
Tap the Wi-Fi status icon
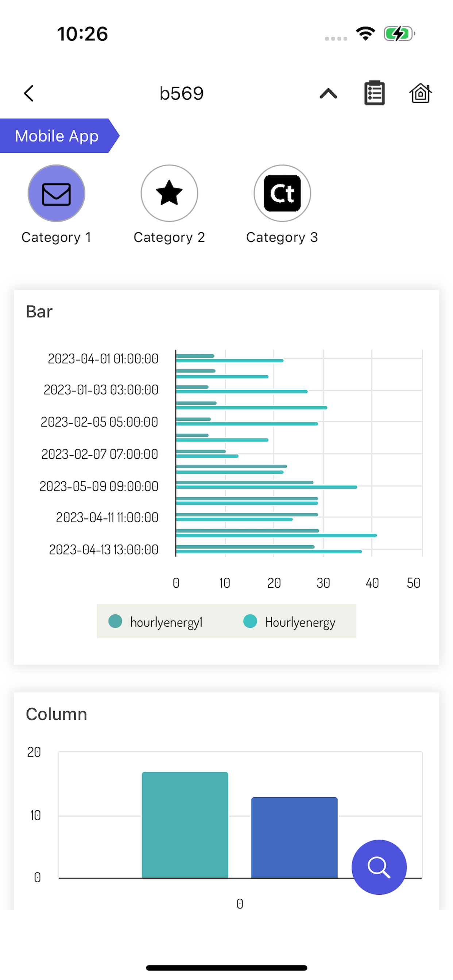coord(365,34)
